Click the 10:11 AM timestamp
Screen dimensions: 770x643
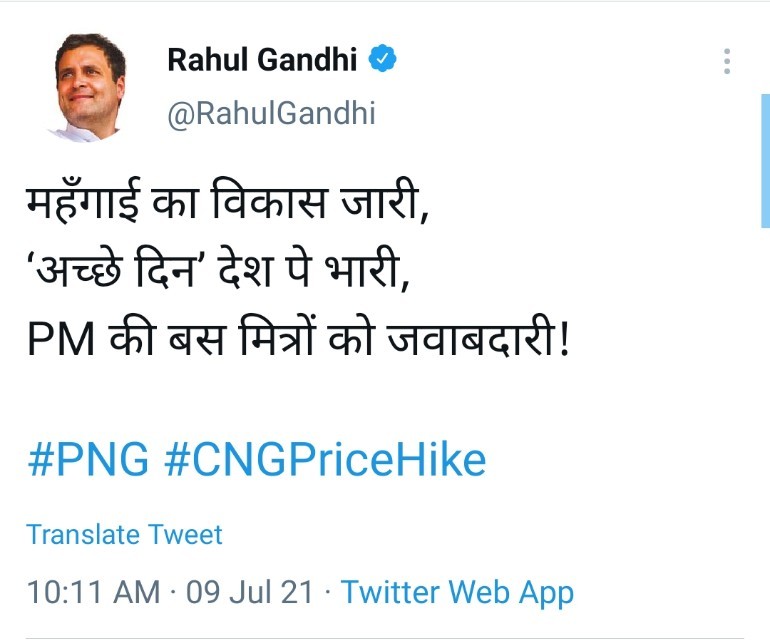(93, 592)
